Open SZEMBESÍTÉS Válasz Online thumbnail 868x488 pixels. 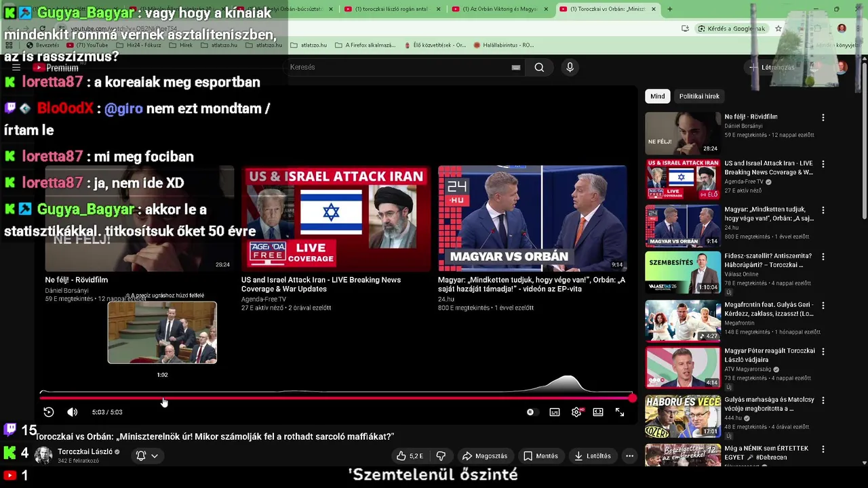coord(683,272)
